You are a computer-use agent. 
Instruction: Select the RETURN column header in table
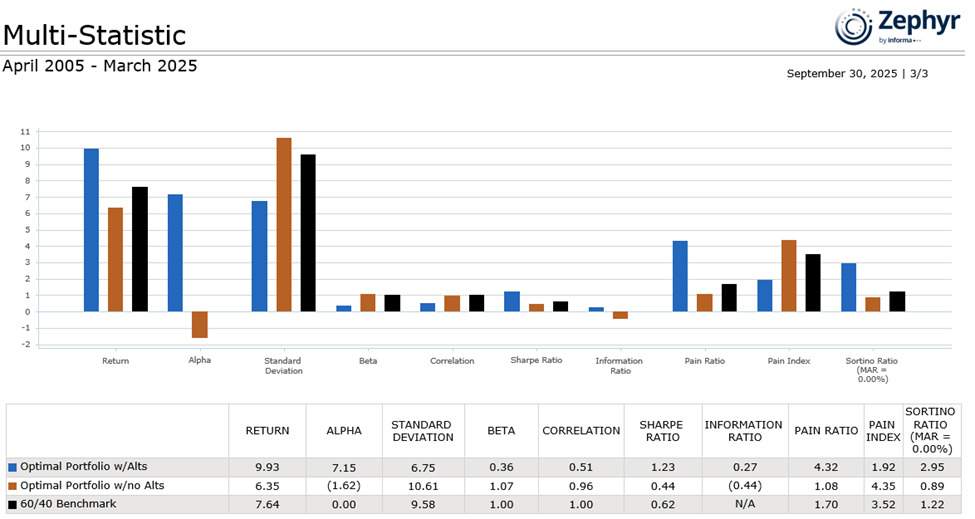267,431
